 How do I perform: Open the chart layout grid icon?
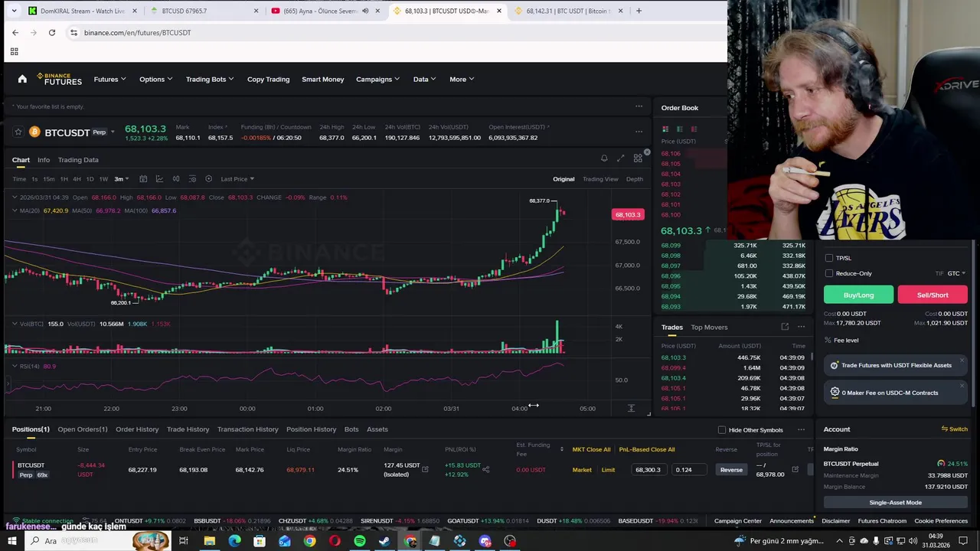click(x=638, y=158)
